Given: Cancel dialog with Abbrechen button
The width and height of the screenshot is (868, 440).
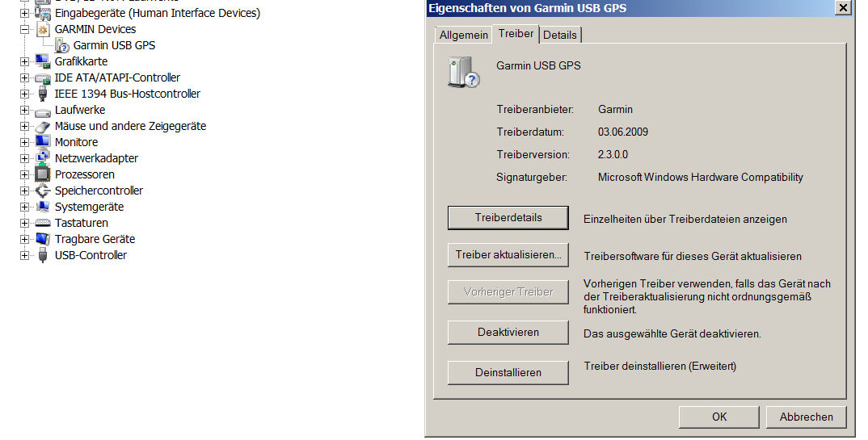Looking at the screenshot, I should (806, 417).
